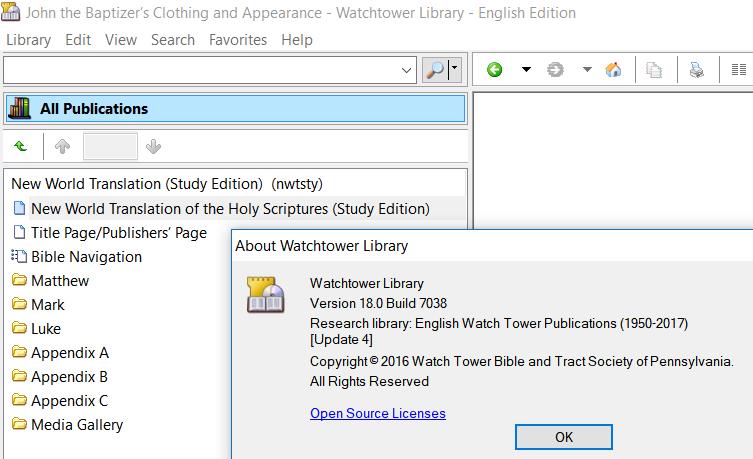Click the magnifying glass search button

[x=435, y=70]
